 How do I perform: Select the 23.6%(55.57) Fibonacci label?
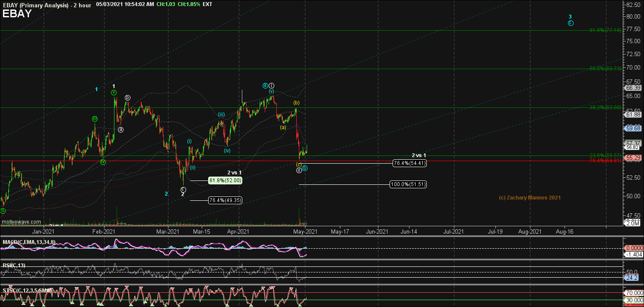coord(605,155)
